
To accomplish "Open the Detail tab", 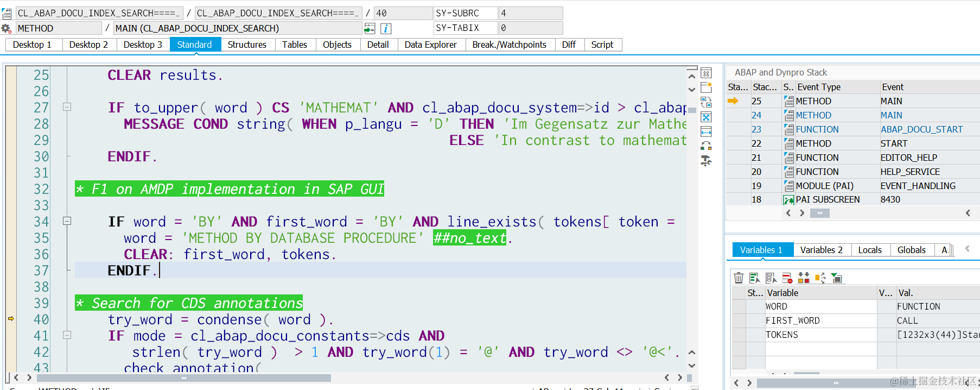I will 378,45.
